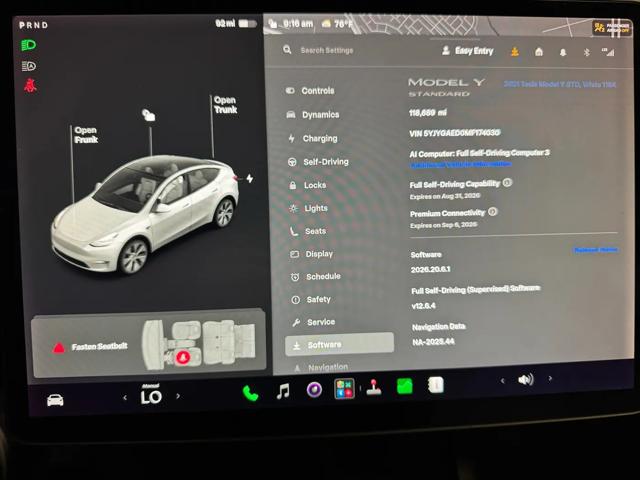The image size is (640, 480).
Task: Tap the orange software download icon
Action: pos(515,51)
